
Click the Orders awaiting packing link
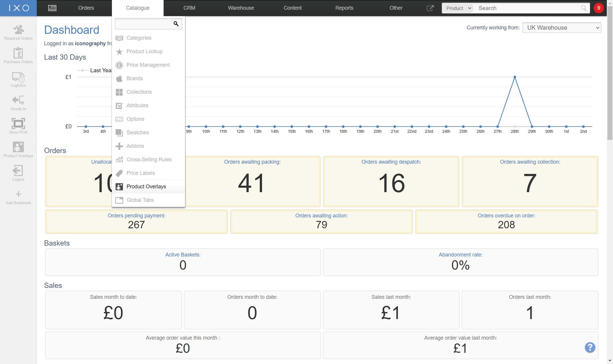click(252, 162)
